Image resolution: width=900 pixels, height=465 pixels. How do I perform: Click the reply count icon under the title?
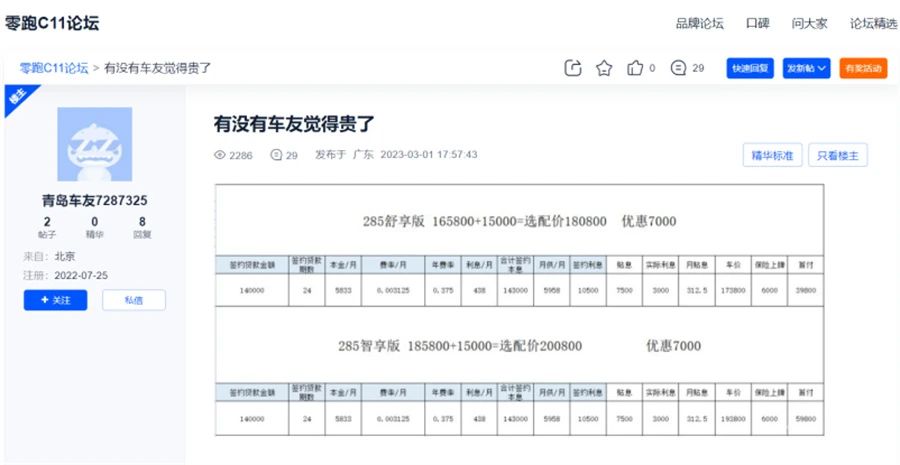tap(276, 155)
